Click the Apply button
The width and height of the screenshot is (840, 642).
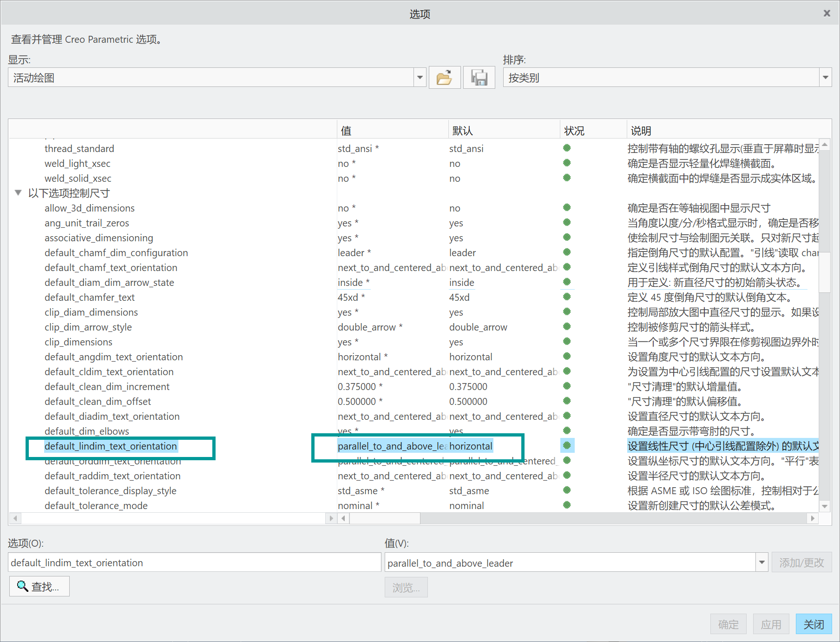point(771,624)
